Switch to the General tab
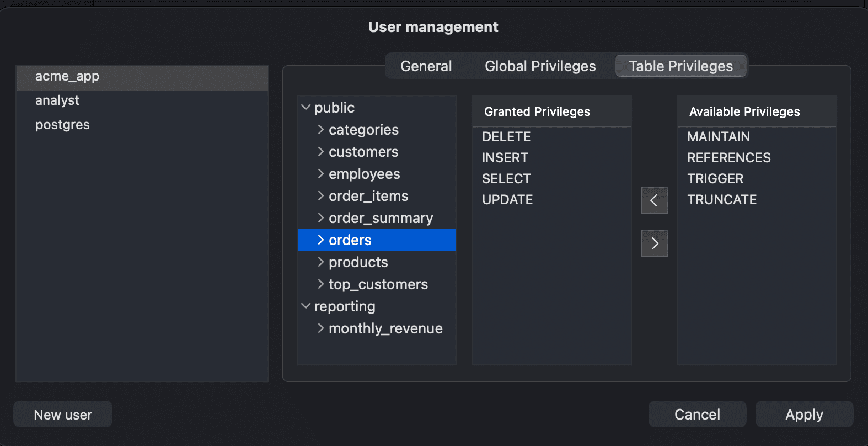The height and width of the screenshot is (446, 868). click(426, 66)
